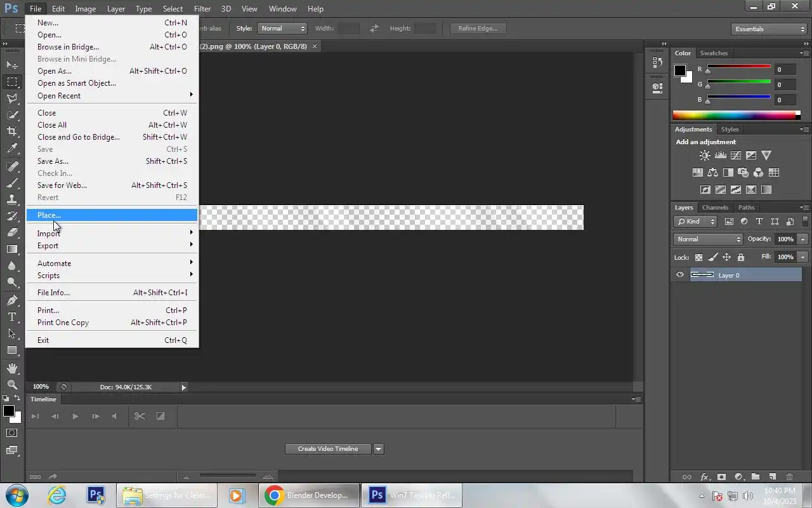Select the Dodge tool

[x=12, y=282]
